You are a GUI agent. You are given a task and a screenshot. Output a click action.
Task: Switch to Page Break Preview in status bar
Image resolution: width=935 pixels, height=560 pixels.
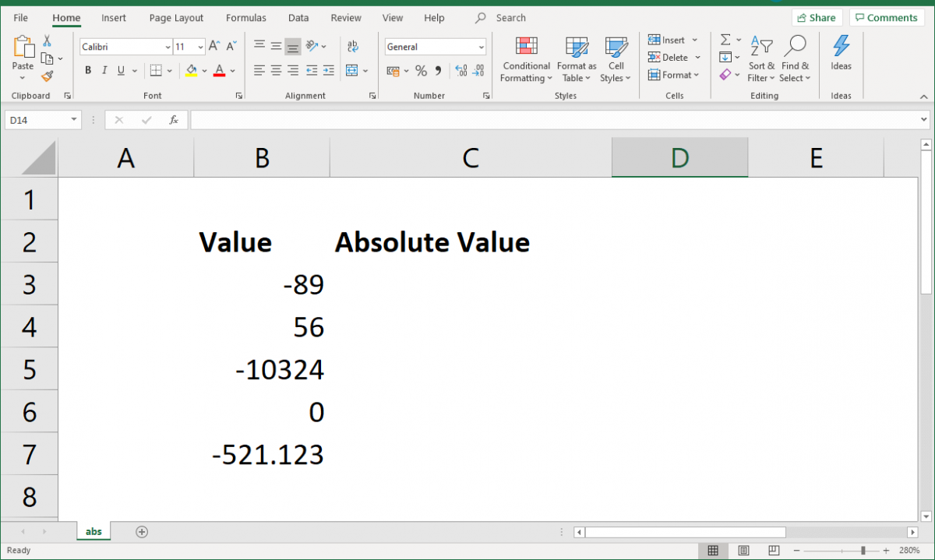pos(774,551)
